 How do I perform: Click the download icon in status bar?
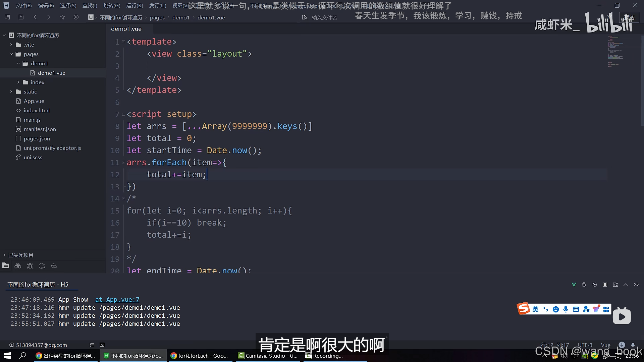pyautogui.click(x=622, y=345)
